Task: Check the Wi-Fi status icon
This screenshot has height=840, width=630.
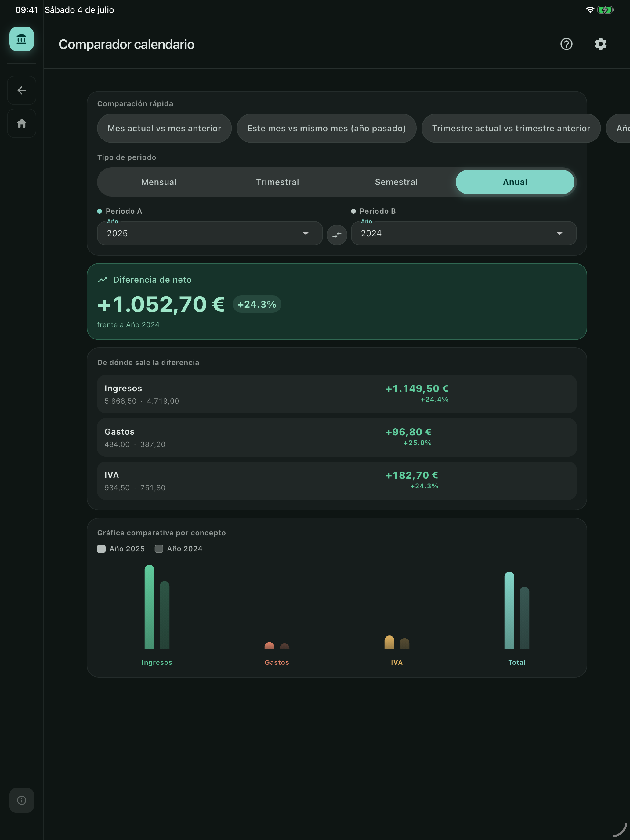Action: (x=590, y=10)
